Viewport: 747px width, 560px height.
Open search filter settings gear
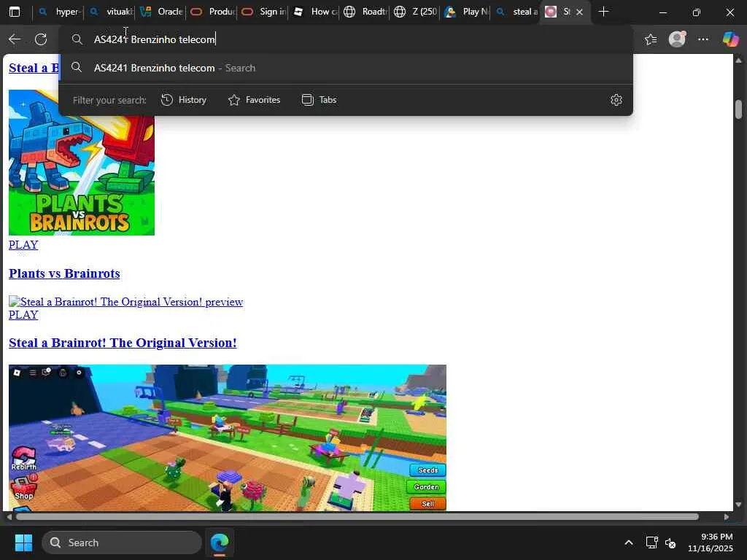[616, 100]
